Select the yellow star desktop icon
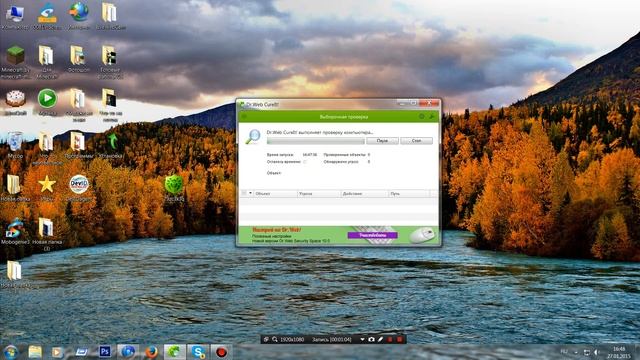640x360 pixels. (47, 188)
